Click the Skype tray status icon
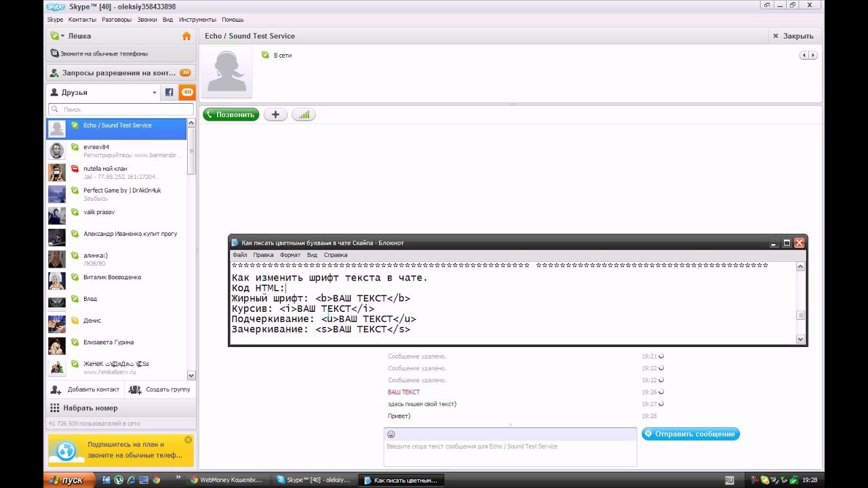 (765, 480)
